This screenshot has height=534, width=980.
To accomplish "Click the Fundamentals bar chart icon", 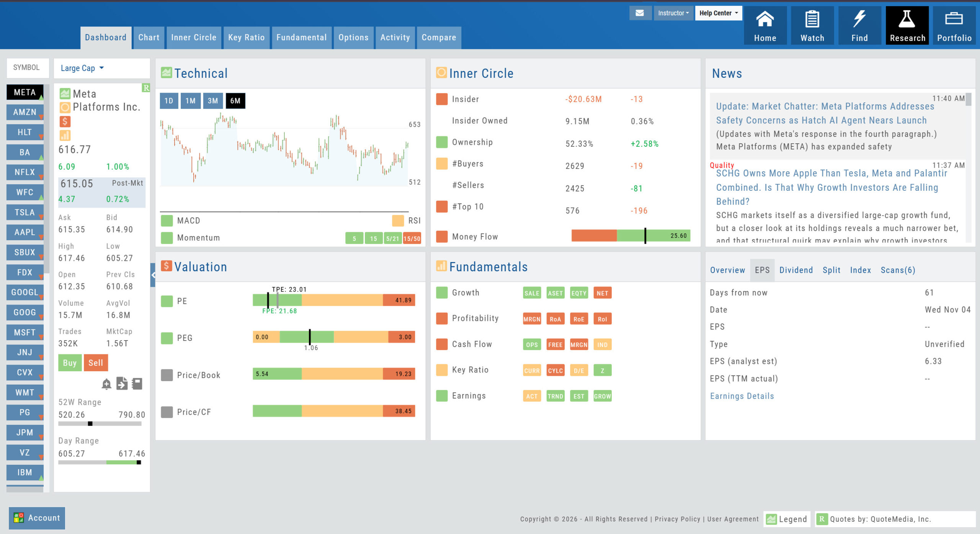I will point(441,266).
